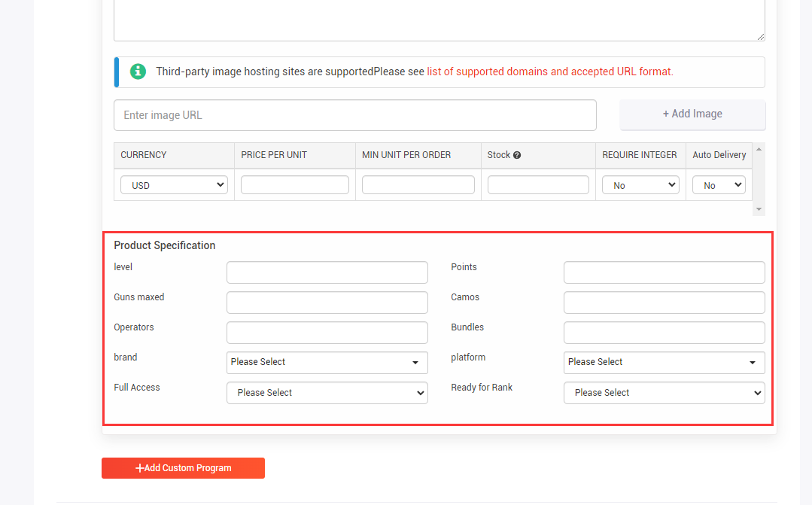The width and height of the screenshot is (812, 505).
Task: Focus the Enter image URL field
Action: click(x=354, y=115)
